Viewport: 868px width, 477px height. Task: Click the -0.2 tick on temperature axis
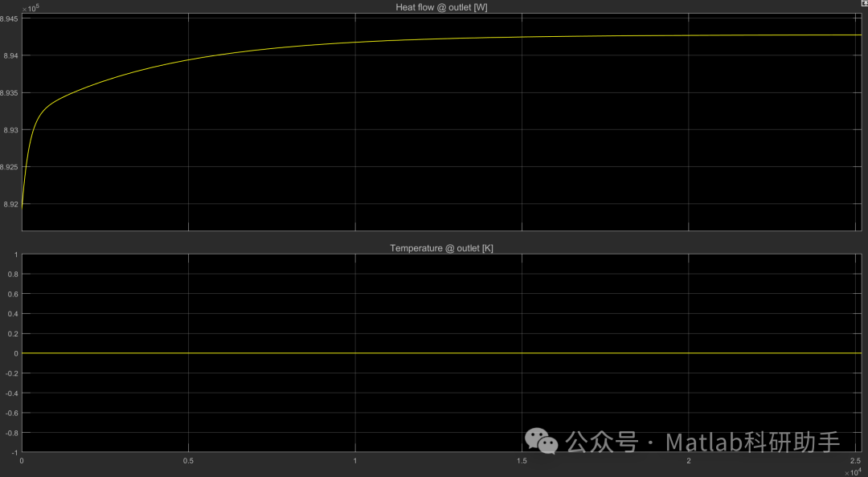[11, 373]
